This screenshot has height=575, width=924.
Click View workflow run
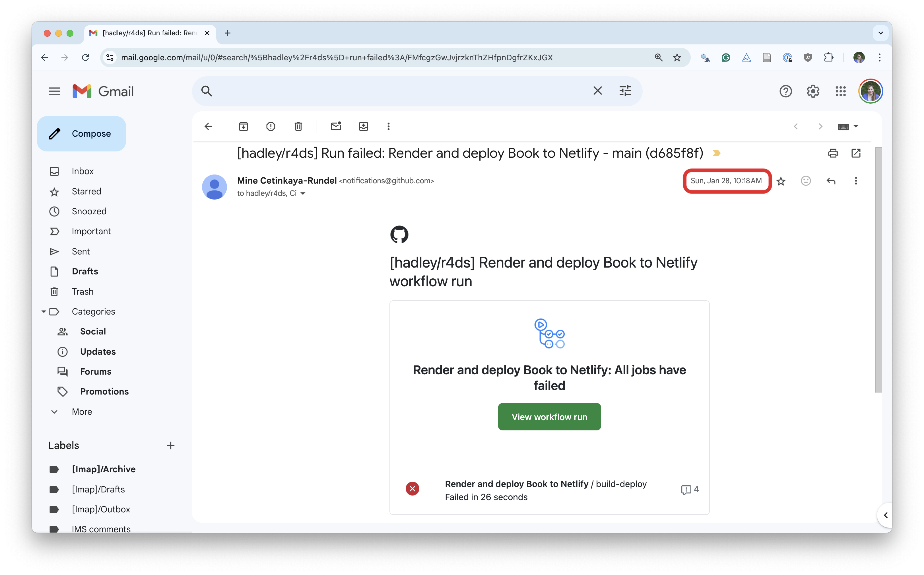[x=549, y=416]
